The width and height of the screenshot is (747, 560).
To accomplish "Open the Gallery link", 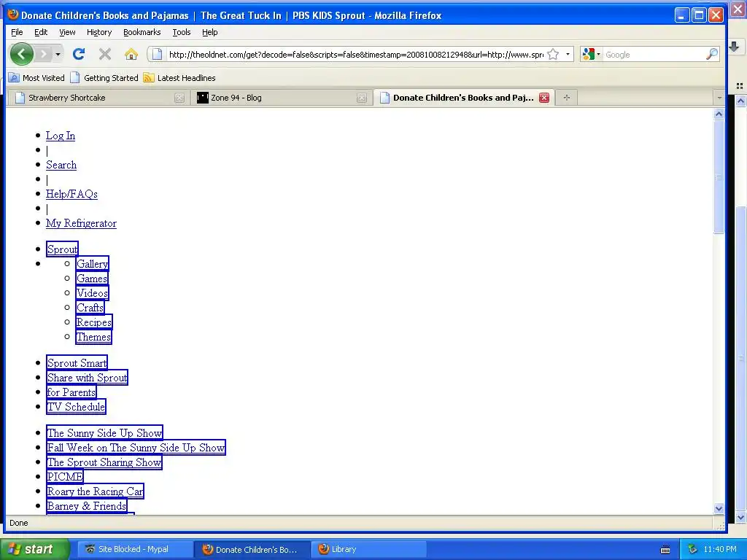I will point(93,264).
